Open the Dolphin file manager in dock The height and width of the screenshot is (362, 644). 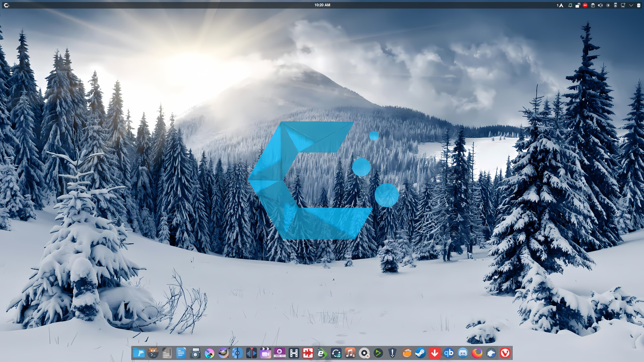click(139, 353)
